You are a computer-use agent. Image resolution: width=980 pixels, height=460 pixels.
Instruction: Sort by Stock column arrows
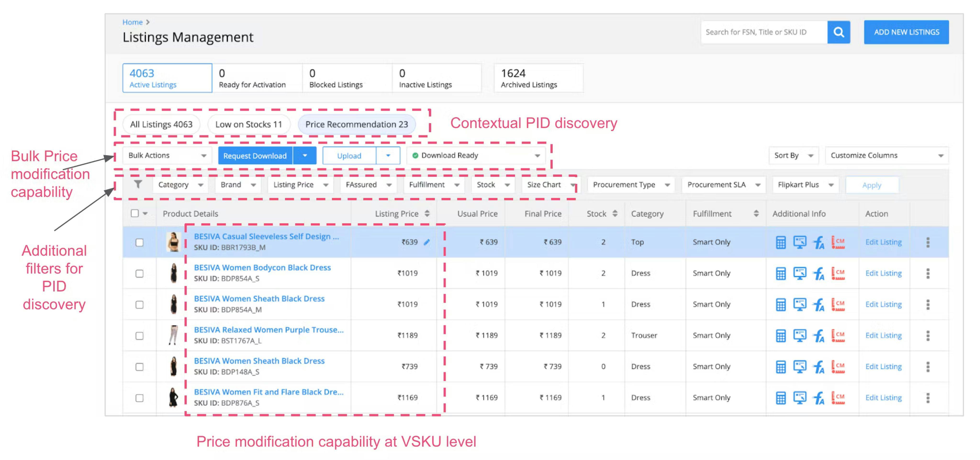[x=615, y=214]
